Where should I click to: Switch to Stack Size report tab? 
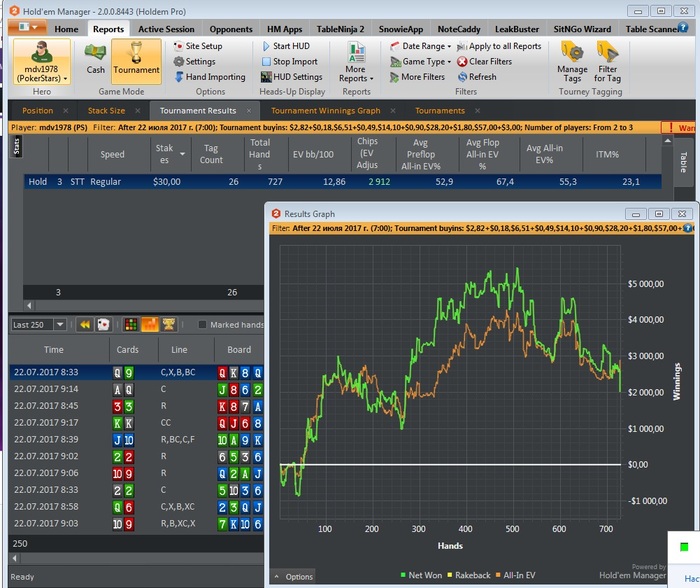[106, 111]
